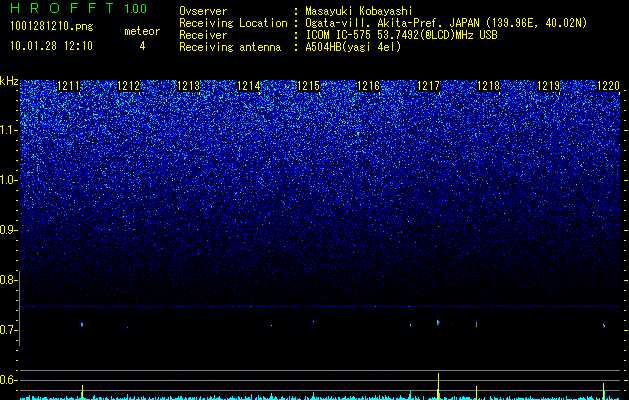Click the 1.0 kHz axis label

click(8, 180)
